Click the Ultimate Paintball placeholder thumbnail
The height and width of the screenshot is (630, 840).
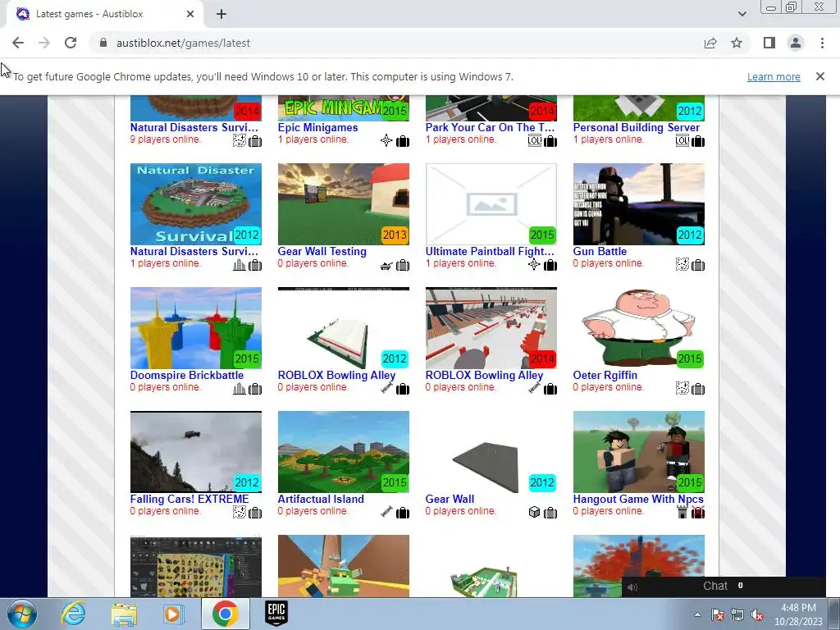[x=491, y=204]
